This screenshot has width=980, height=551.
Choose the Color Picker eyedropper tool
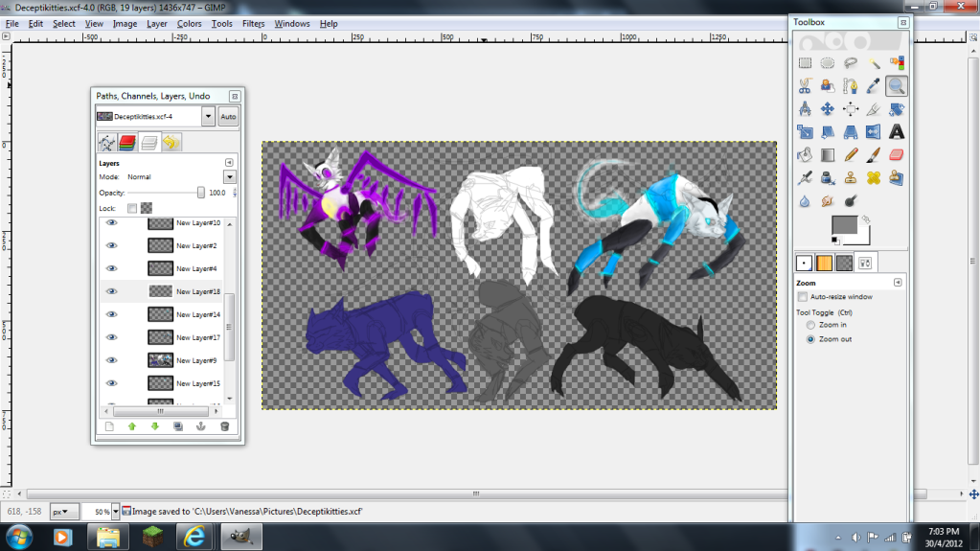pyautogui.click(x=874, y=86)
